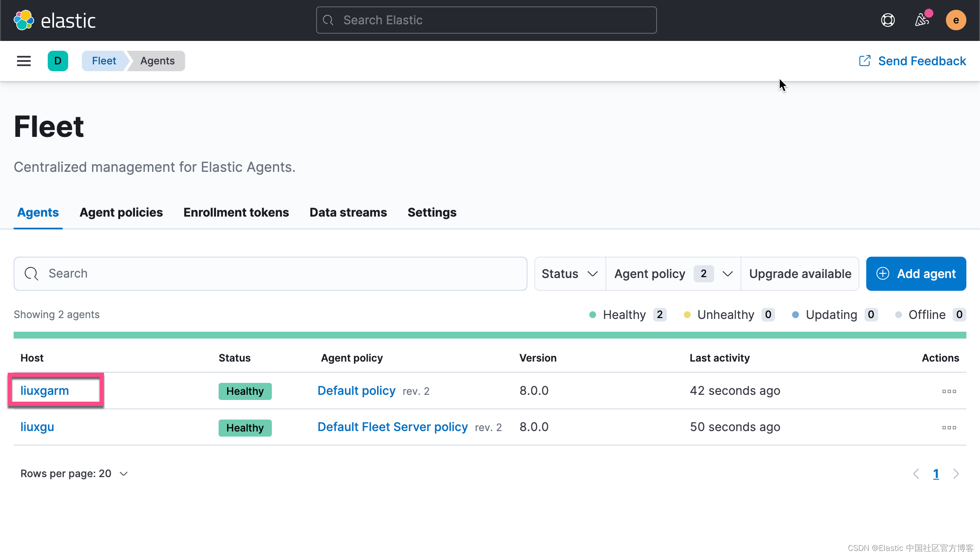Open actions menu for liuxgarm agent
This screenshot has height=556, width=980.
click(x=949, y=391)
